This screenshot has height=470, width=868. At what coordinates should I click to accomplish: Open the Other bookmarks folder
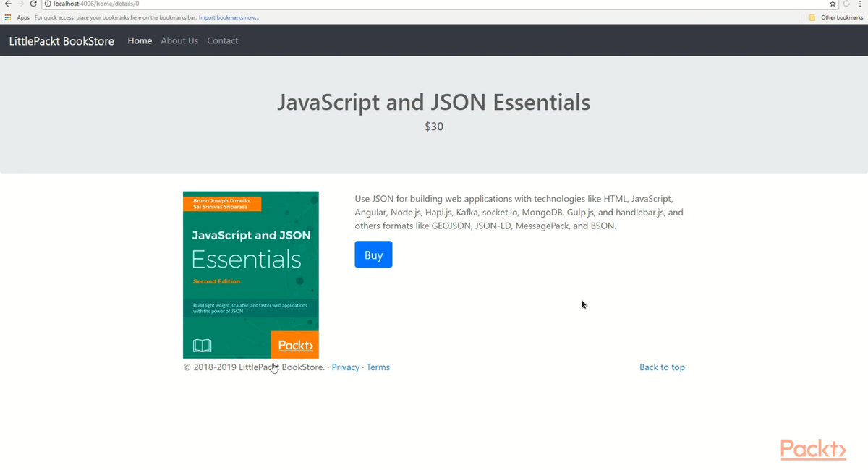pos(837,17)
